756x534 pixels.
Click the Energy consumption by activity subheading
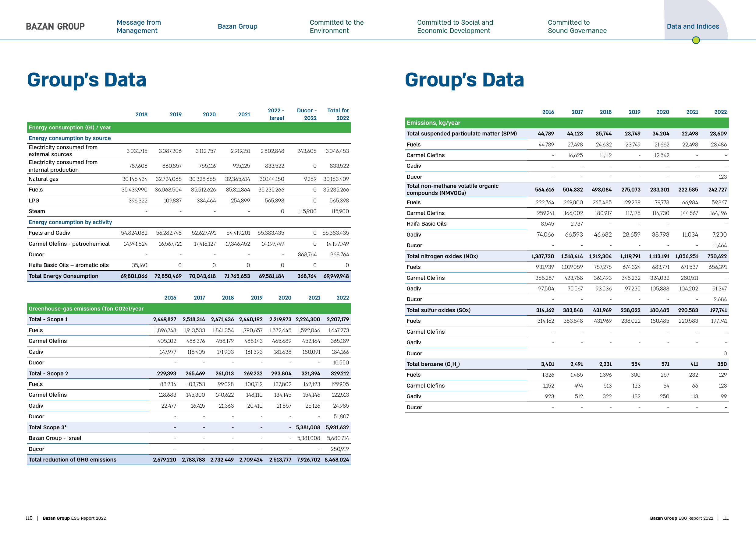click(70, 222)
